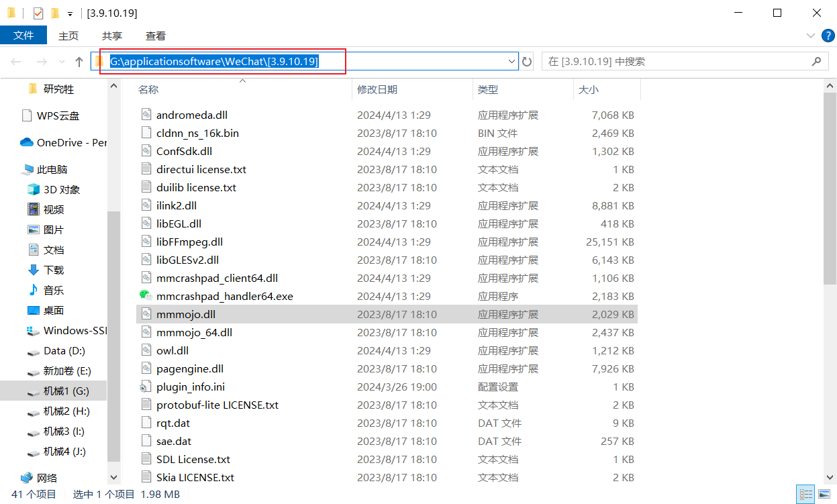Click the Back navigation arrow
Viewport: 837px width, 504px height.
16,62
